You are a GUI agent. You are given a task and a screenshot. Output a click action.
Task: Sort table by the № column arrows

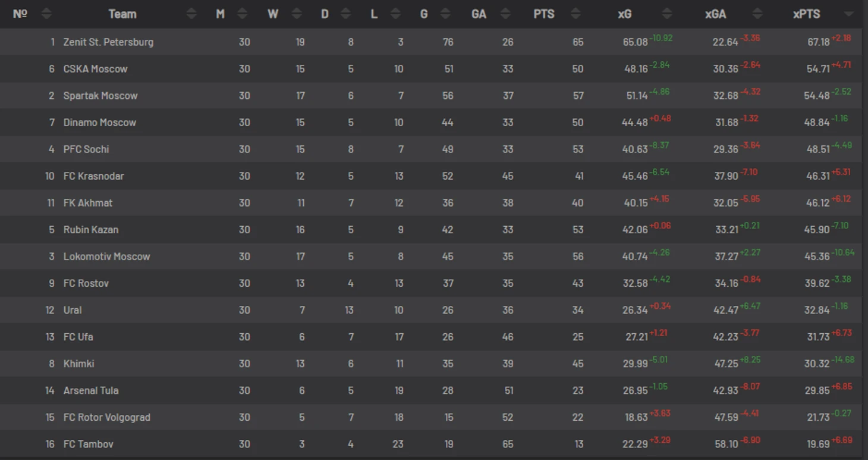[46, 14]
